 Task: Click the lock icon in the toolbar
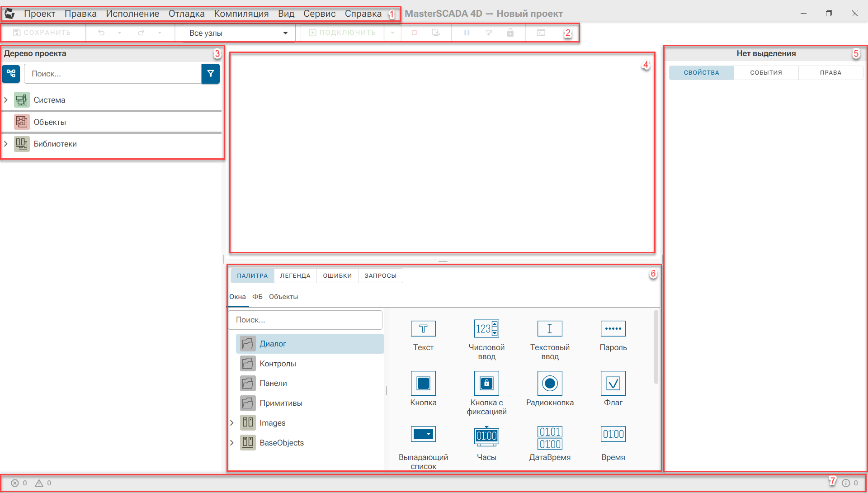(x=510, y=33)
